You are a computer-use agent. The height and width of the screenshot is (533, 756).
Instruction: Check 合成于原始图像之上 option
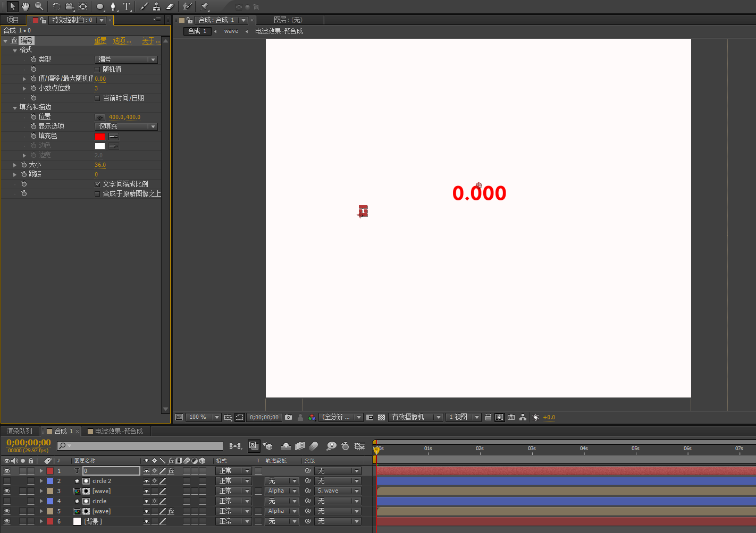tap(97, 193)
